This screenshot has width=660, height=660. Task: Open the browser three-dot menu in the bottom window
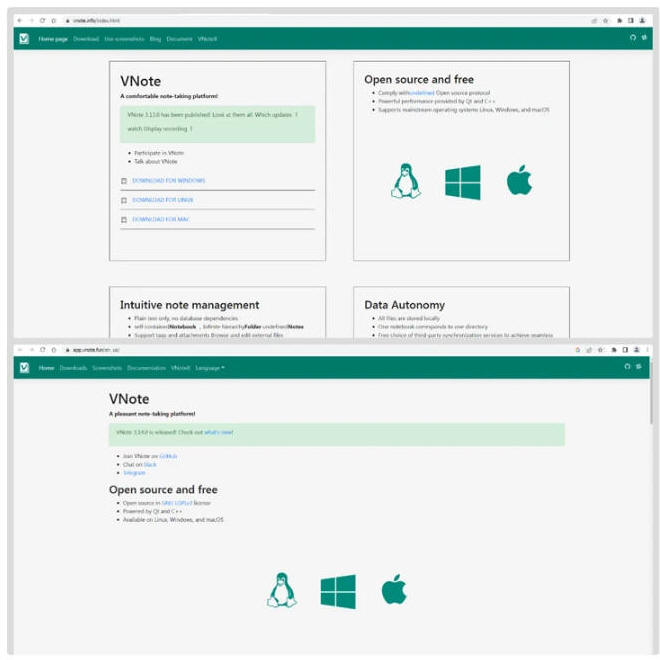click(647, 349)
